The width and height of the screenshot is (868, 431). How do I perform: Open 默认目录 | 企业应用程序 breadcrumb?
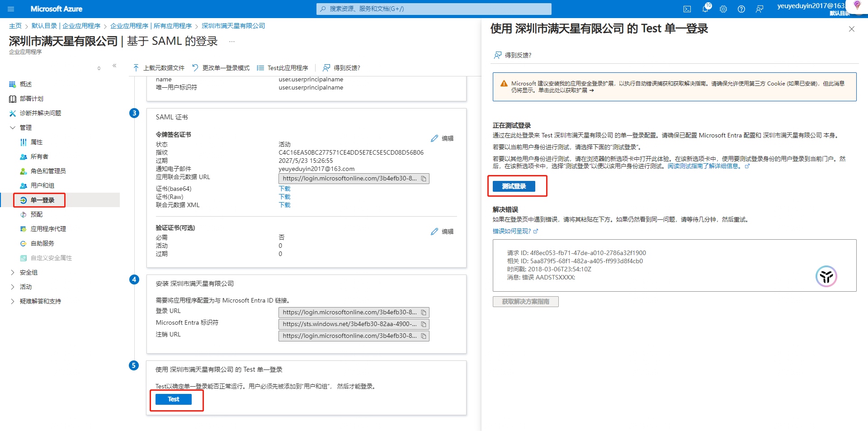pyautogui.click(x=66, y=26)
